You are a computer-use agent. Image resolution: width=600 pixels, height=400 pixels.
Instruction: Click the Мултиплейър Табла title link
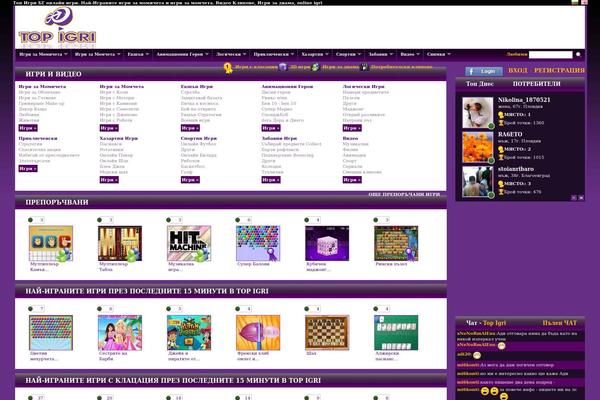[113, 266]
